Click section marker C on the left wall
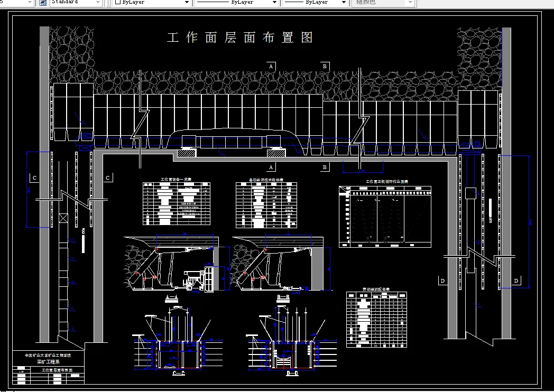This screenshot has height=392, width=554. tap(34, 178)
